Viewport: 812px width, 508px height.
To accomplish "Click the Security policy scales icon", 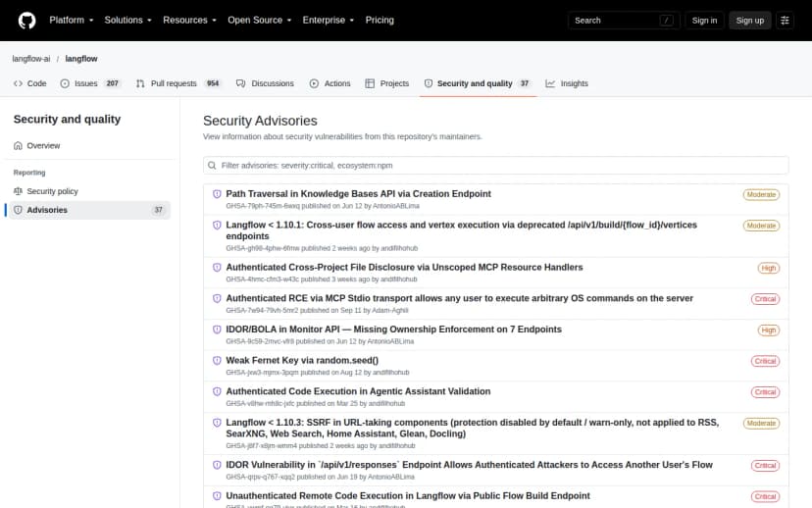I will point(18,191).
